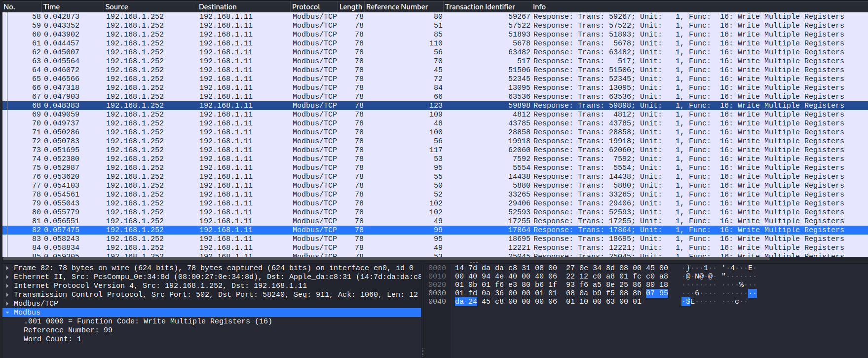This screenshot has height=358, width=868.
Task: Sort packets by the Time column
Action: 72,6
